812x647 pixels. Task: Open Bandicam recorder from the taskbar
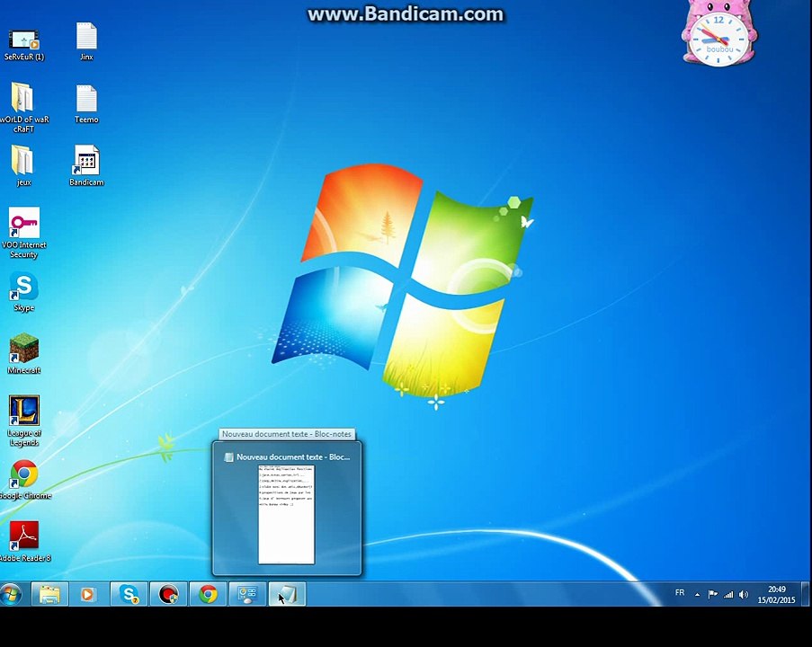coord(168,594)
